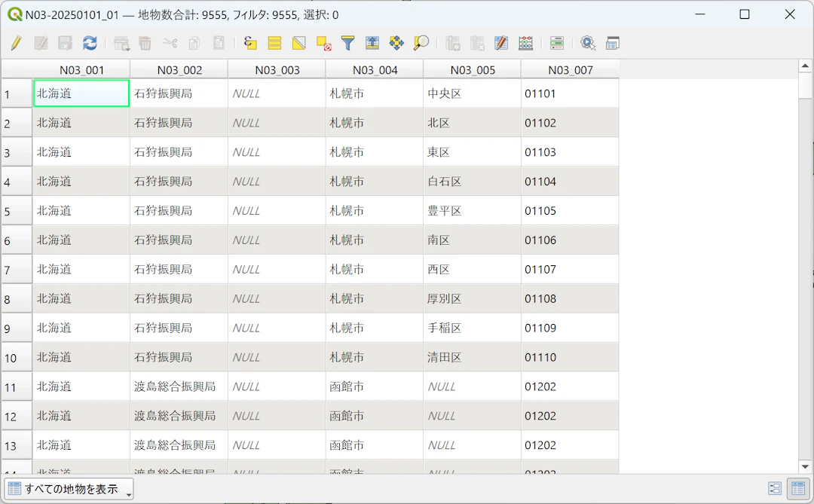This screenshot has height=504, width=814.
Task: Select all features in the table
Action: coord(274,43)
